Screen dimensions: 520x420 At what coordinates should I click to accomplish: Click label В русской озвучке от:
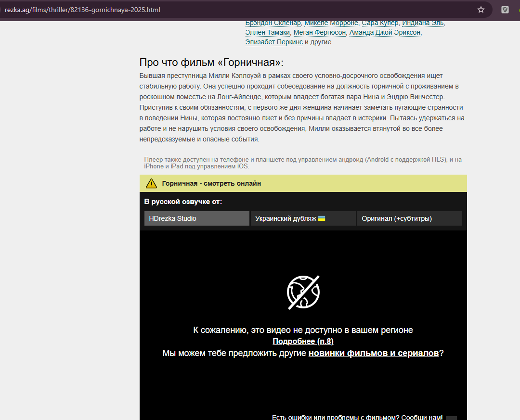click(x=183, y=202)
